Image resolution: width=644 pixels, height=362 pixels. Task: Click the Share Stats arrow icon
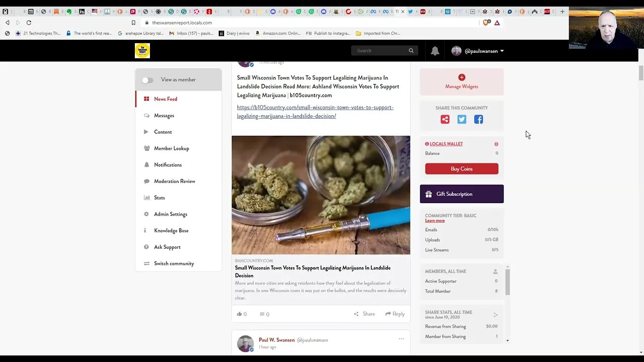pos(496,315)
